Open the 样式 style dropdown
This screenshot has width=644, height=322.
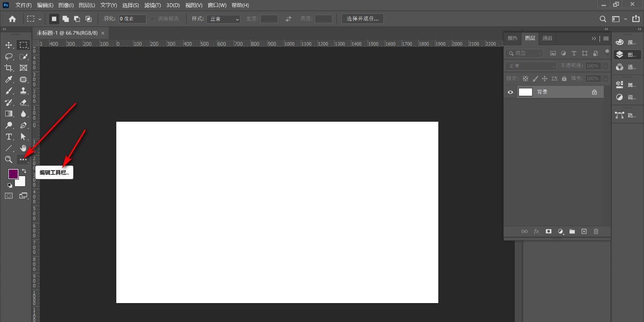tap(223, 19)
